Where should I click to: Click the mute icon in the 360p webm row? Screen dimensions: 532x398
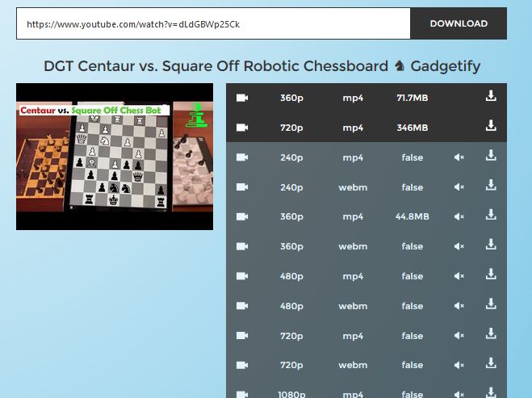tap(459, 246)
